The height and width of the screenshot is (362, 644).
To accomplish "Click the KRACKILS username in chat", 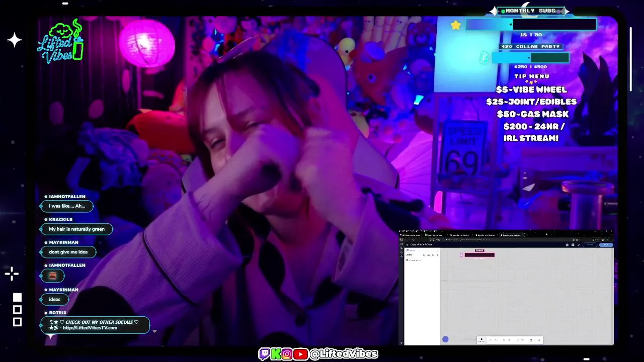I will coord(60,220).
